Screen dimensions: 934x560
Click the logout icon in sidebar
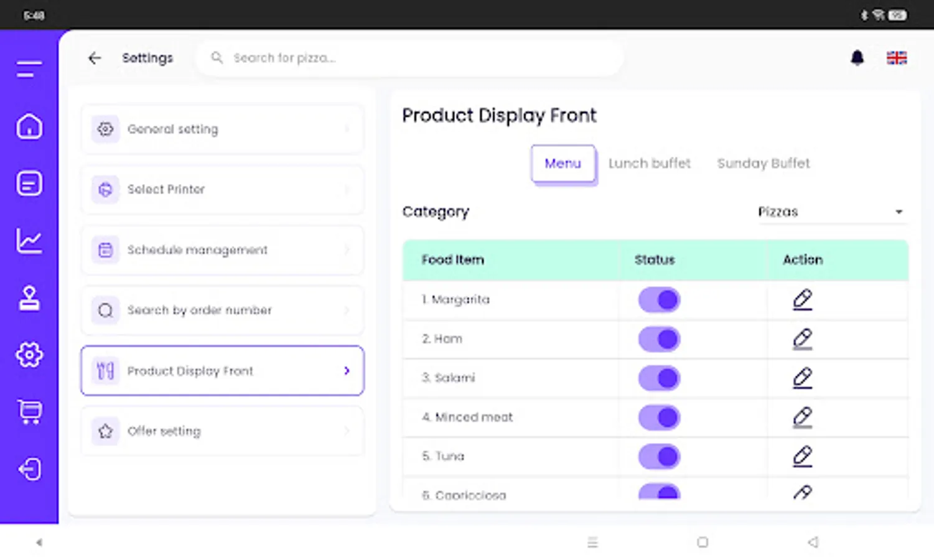[29, 469]
